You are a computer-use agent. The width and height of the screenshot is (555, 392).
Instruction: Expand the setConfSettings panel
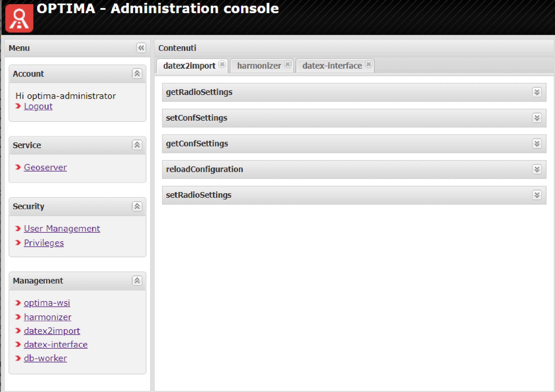[x=537, y=118]
